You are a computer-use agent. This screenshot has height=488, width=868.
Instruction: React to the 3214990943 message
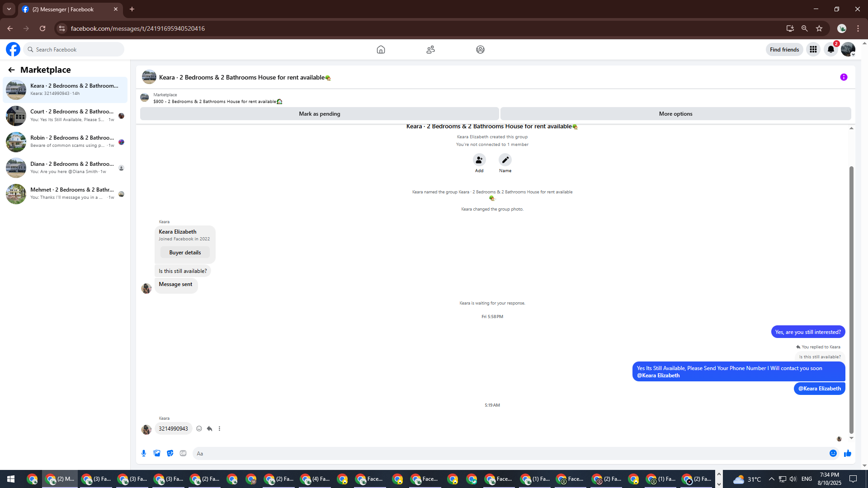[x=199, y=428]
